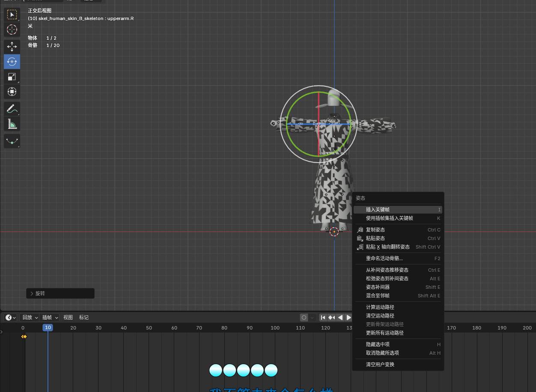Select 粘贴姿态 in the context menu
Viewport: 536px width, 392px height.
point(398,238)
